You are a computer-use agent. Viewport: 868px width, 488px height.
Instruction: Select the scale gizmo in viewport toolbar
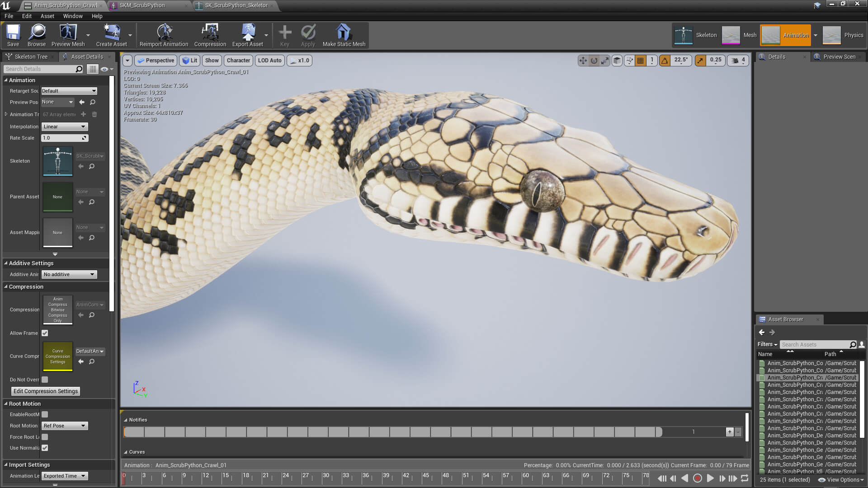[x=605, y=61]
